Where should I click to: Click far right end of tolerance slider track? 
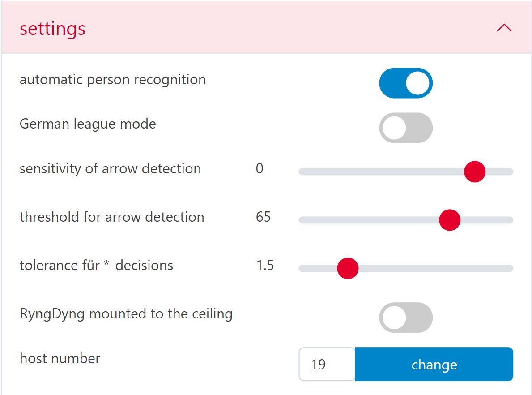click(510, 268)
